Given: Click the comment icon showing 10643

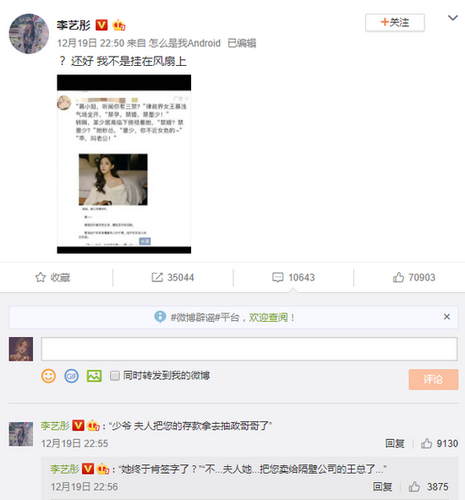Looking at the screenshot, I should [x=278, y=277].
